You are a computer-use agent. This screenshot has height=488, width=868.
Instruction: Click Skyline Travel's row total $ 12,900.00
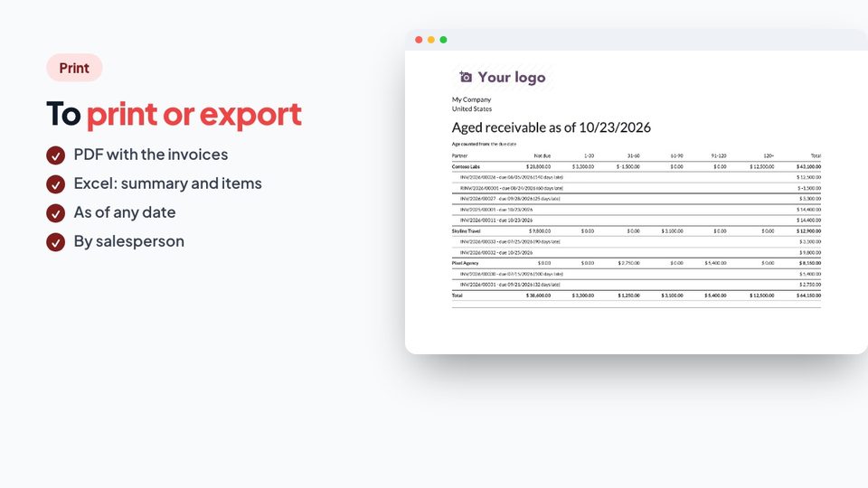pos(808,231)
